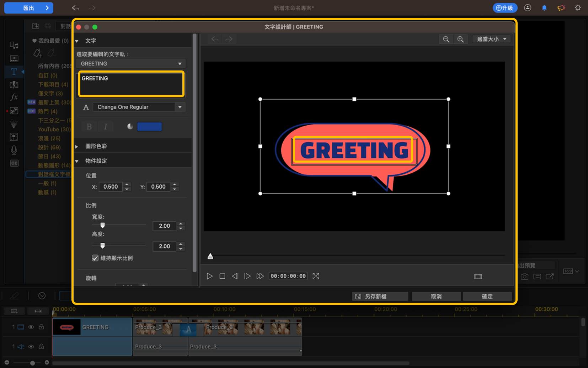Select the 浪漫 category in the sidebar
This screenshot has height=368, width=588.
tap(49, 138)
